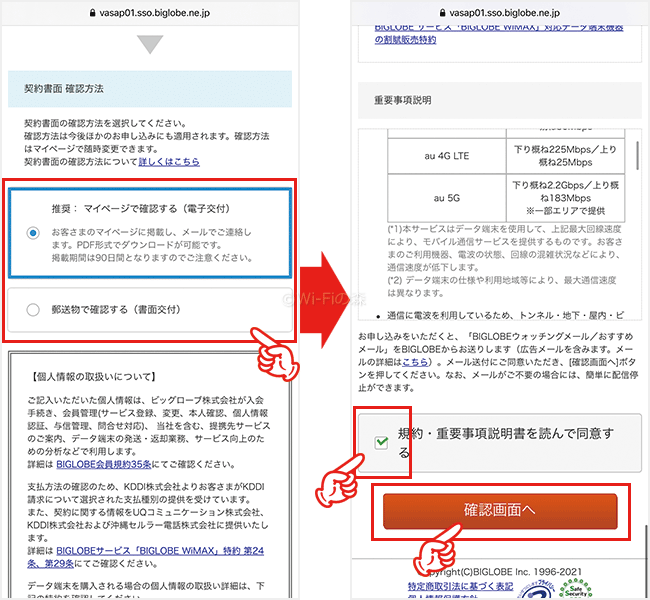Click the au 5G table cell
The width and height of the screenshot is (650, 600).
[x=447, y=198]
